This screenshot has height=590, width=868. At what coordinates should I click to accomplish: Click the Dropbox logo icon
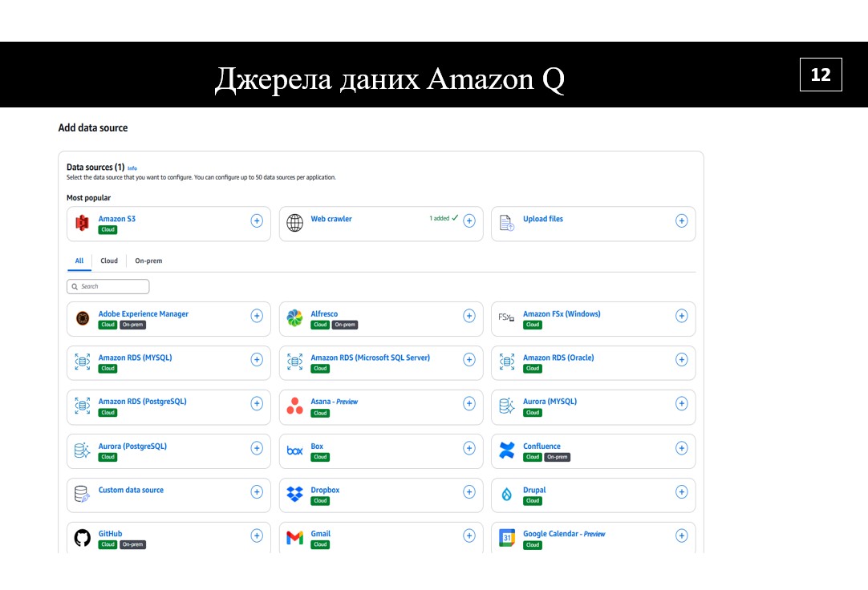click(x=294, y=494)
